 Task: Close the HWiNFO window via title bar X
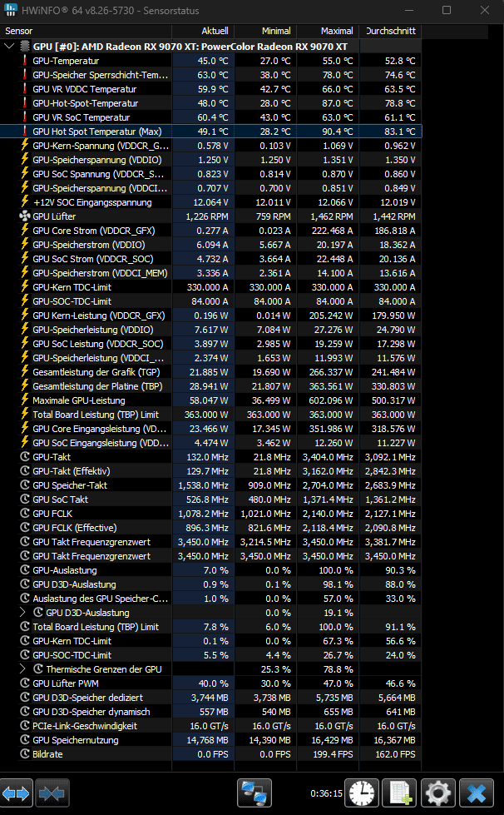pos(485,10)
